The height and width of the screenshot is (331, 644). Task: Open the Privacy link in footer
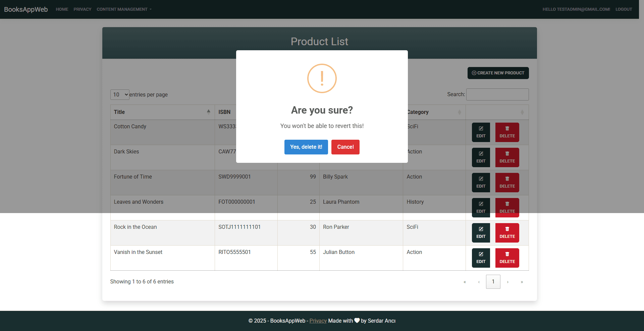coord(318,321)
